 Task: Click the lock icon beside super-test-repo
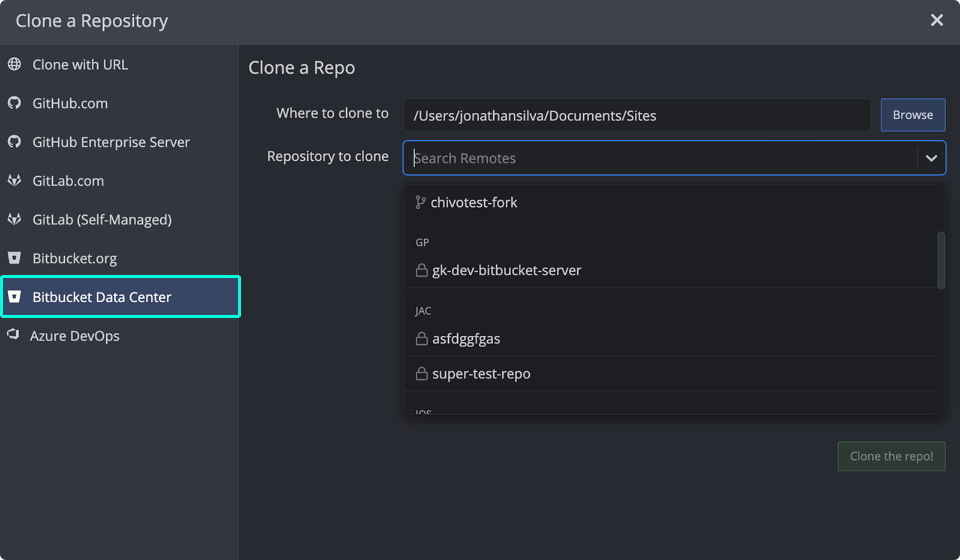[421, 374]
